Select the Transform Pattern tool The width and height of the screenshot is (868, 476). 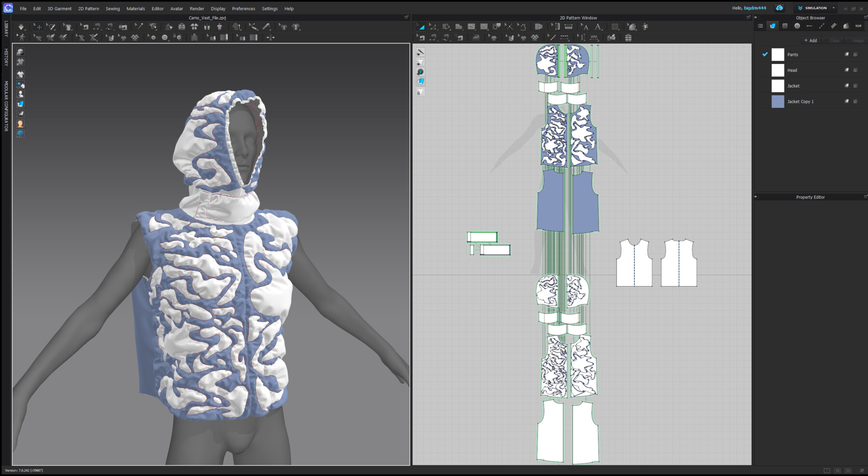tap(420, 27)
